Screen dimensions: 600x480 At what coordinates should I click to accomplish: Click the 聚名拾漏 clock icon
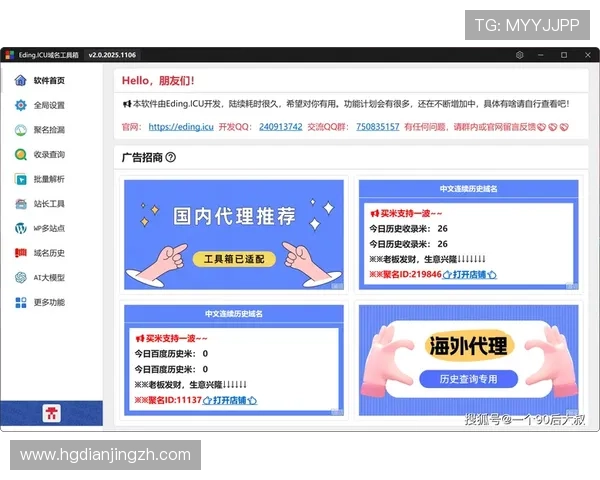click(x=20, y=130)
